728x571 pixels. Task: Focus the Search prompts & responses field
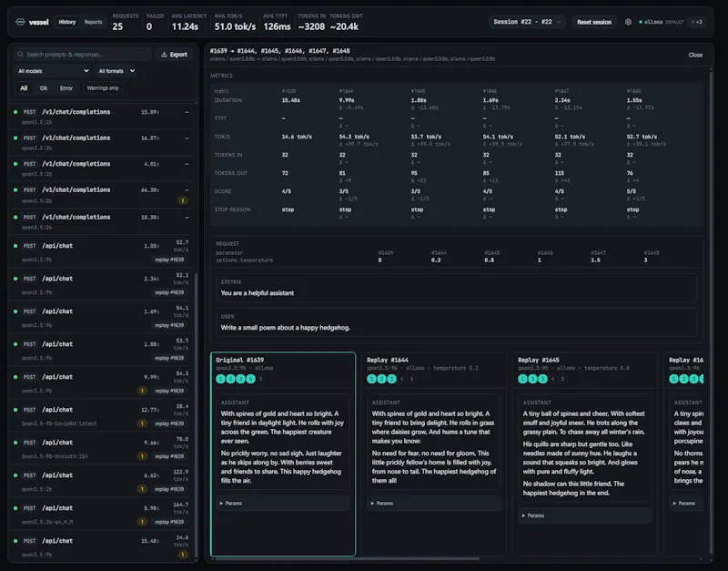coord(83,55)
